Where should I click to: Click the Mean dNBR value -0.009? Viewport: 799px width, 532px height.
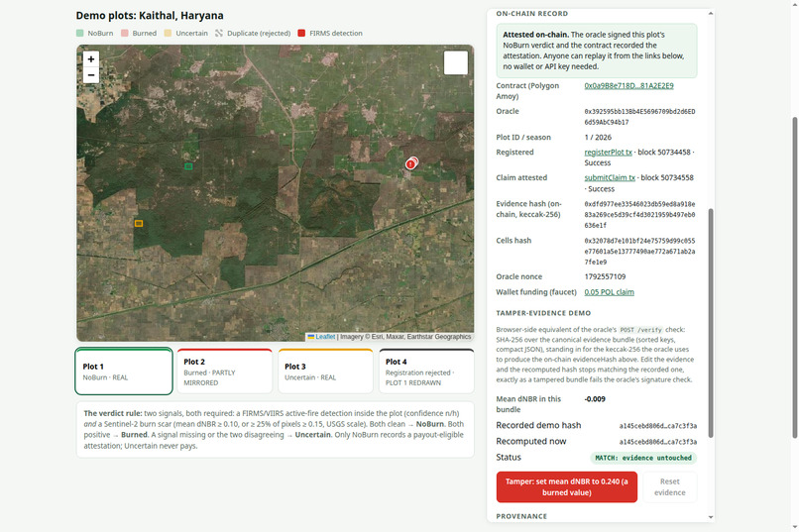pyautogui.click(x=595, y=399)
